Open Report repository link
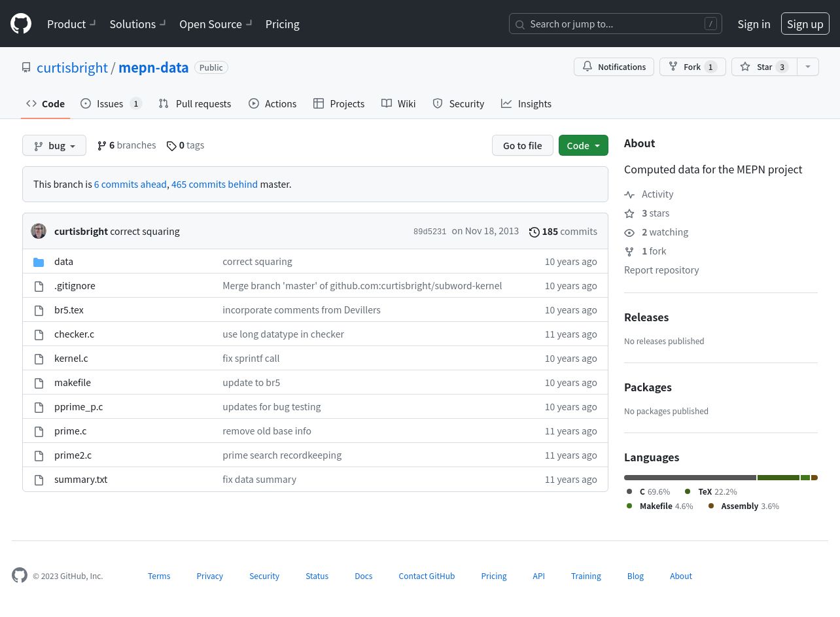The image size is (840, 617). click(661, 270)
